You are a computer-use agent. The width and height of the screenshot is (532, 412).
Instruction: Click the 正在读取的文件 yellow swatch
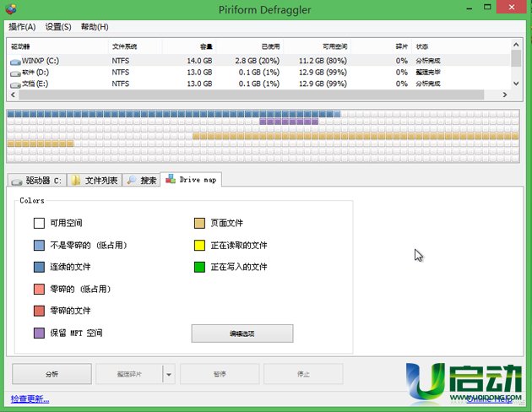pos(199,245)
